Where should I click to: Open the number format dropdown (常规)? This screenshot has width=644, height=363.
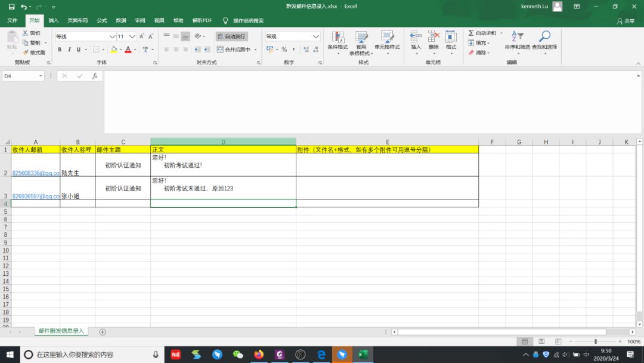(x=316, y=36)
